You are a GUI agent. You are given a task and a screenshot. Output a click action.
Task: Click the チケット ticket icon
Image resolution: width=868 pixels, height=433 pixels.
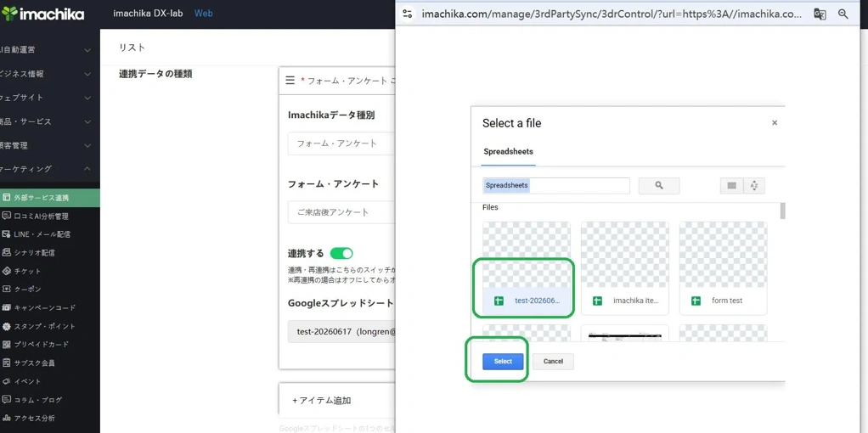click(x=7, y=271)
